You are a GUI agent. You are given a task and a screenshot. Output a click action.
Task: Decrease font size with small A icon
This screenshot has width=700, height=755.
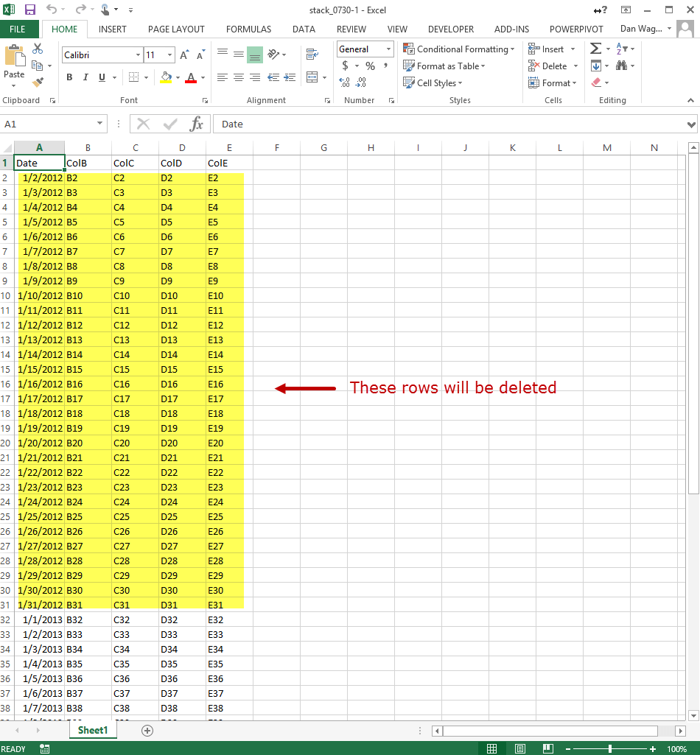click(x=200, y=55)
